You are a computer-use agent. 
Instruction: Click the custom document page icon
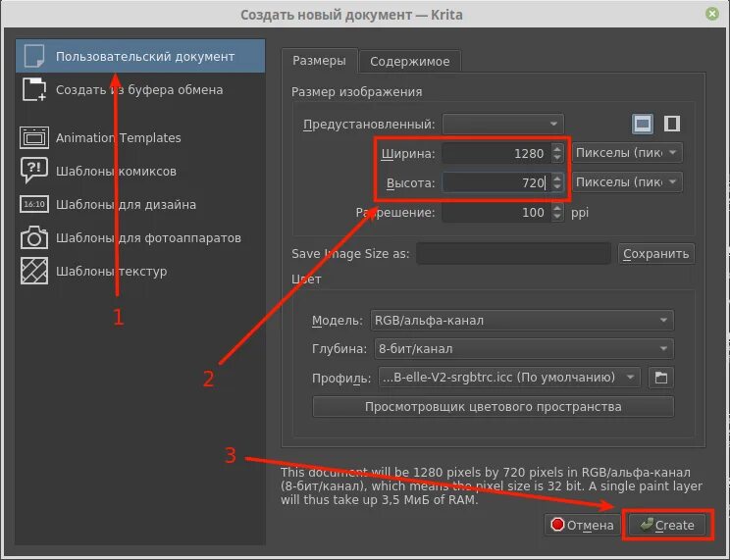tap(34, 56)
